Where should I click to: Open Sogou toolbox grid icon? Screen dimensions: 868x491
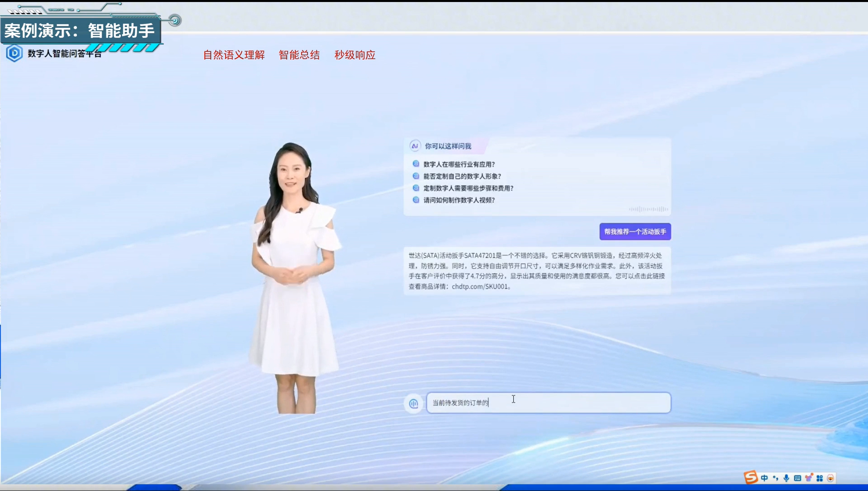pos(819,478)
